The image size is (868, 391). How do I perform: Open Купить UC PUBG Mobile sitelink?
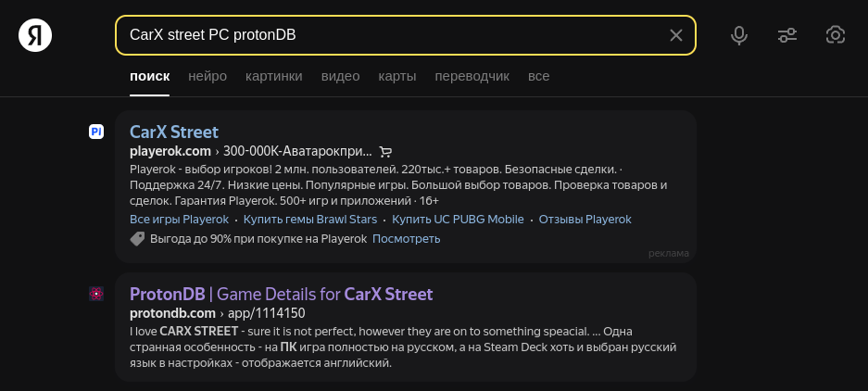[x=458, y=220]
